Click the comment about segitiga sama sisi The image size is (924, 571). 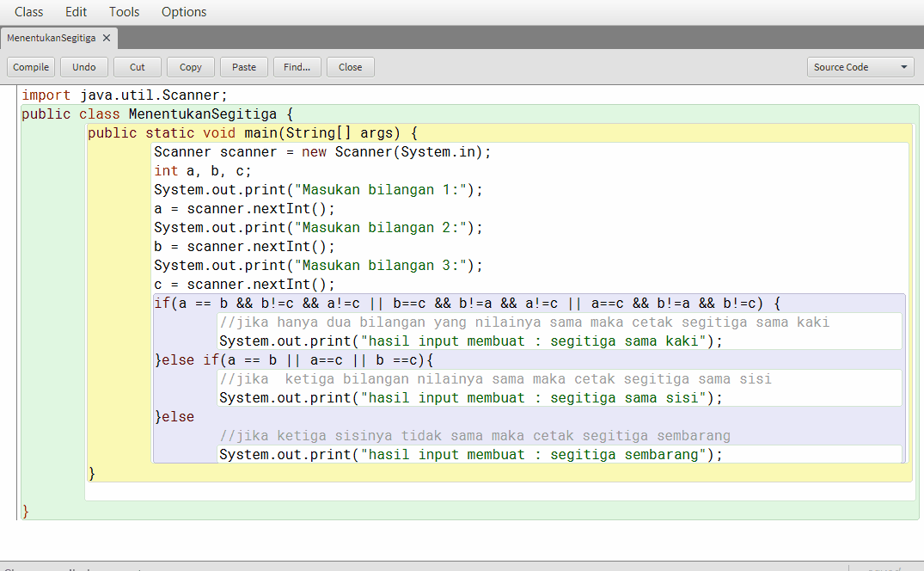[496, 378]
